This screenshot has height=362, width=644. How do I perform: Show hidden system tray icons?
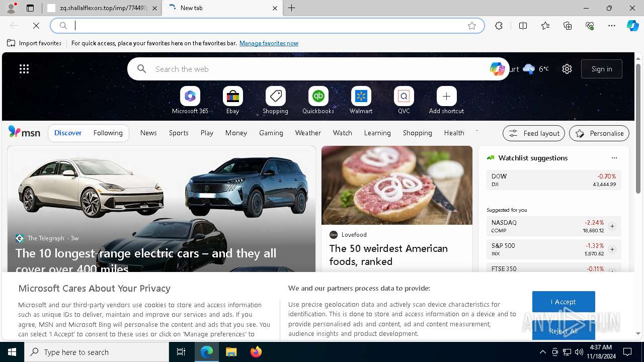coord(542,352)
